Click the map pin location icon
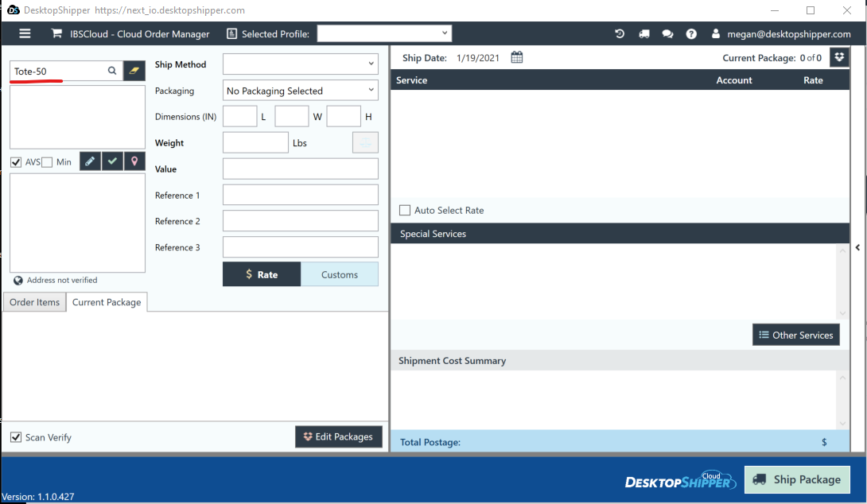The width and height of the screenshot is (867, 504). [x=134, y=161]
